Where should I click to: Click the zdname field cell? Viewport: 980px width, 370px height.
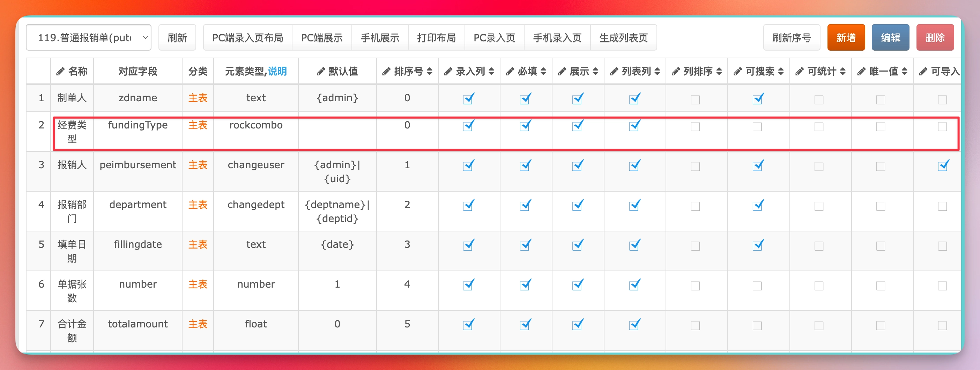coord(138,98)
